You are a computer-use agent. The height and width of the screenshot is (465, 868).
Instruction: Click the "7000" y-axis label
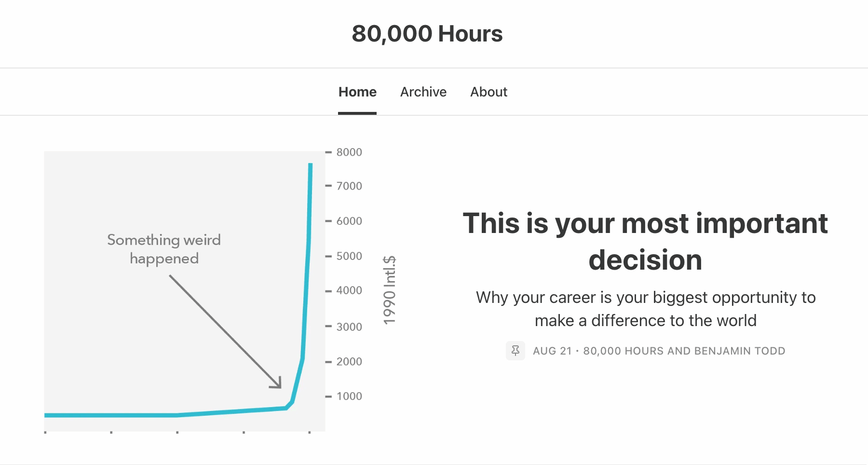click(349, 186)
